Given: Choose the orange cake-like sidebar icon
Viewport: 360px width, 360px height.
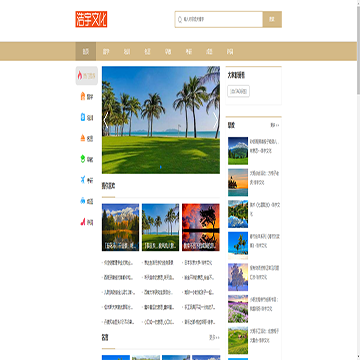Looking at the screenshot, I should [x=83, y=138].
